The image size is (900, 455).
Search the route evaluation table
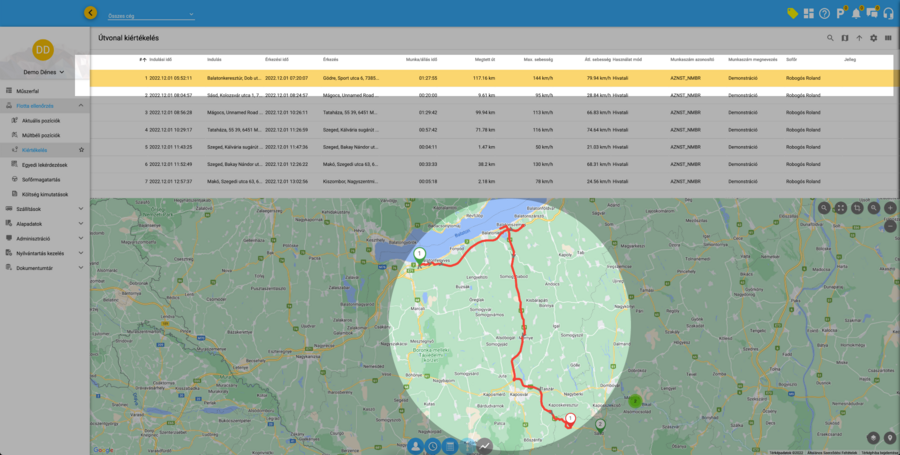click(x=830, y=38)
